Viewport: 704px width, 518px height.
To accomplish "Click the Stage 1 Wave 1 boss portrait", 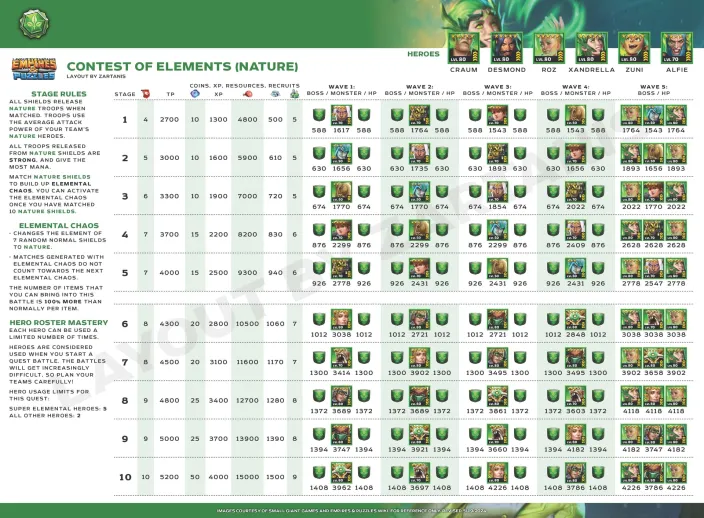I will click(341, 115).
